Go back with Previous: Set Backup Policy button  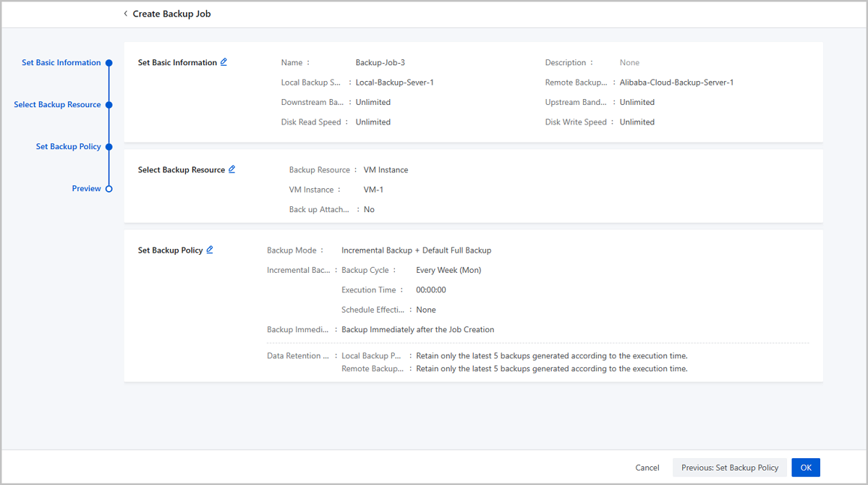(730, 468)
